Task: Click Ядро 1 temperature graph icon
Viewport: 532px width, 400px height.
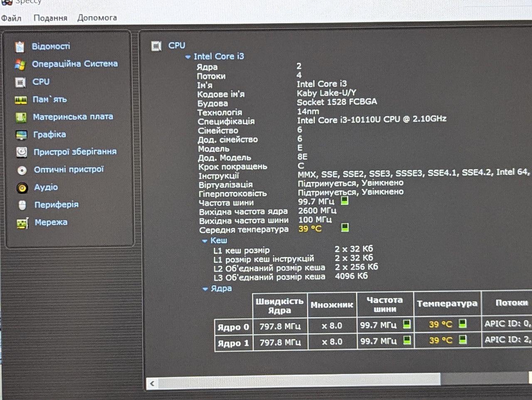Action: (463, 339)
